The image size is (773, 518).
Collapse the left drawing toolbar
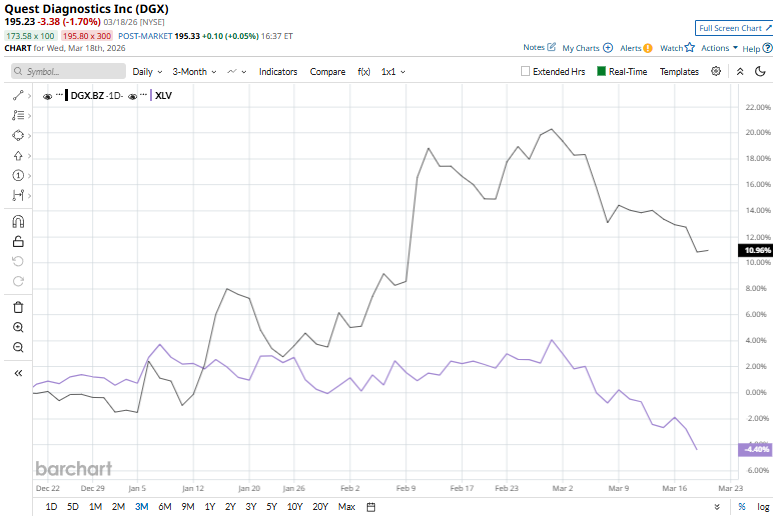coord(18,373)
